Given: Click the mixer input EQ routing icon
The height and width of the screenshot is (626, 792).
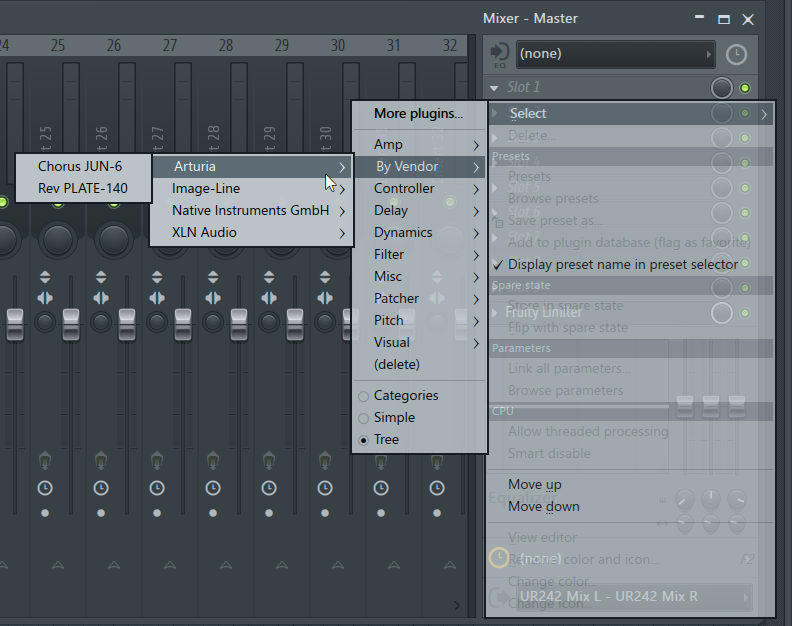Looking at the screenshot, I should coord(500,55).
